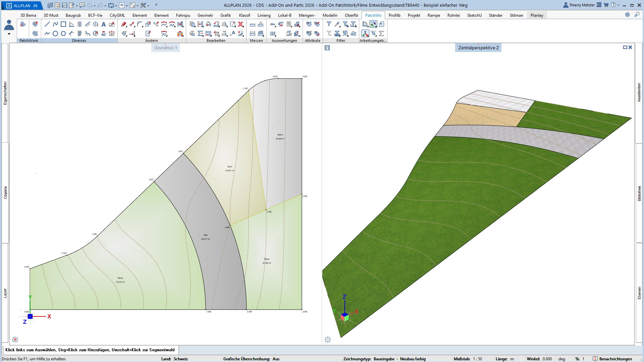Toggle the highlighted fit-view arrows button
The width and height of the screenshot is (644, 362).
373,24
